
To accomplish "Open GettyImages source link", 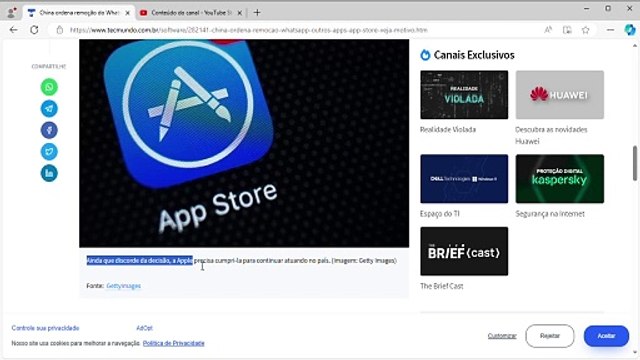I will click(123, 286).
